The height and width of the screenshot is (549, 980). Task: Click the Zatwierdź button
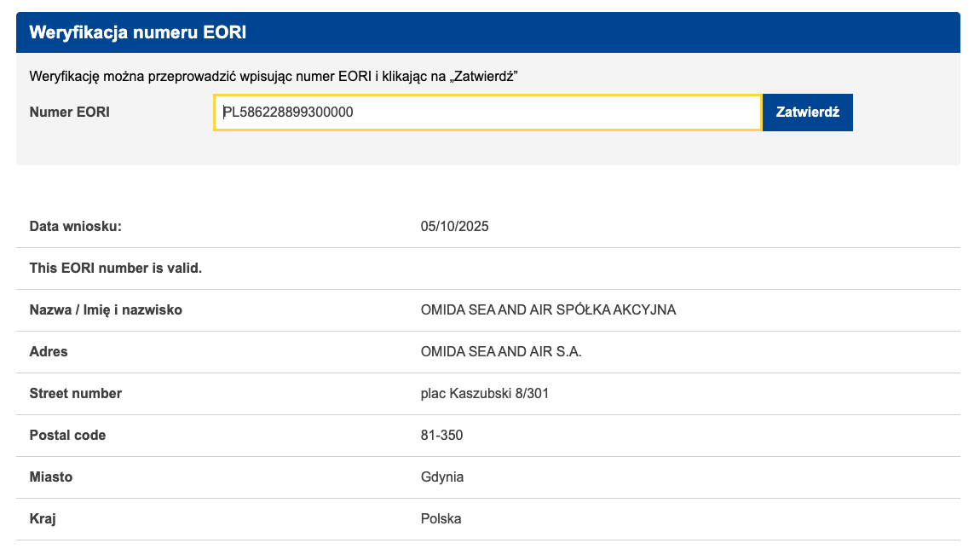point(808,113)
